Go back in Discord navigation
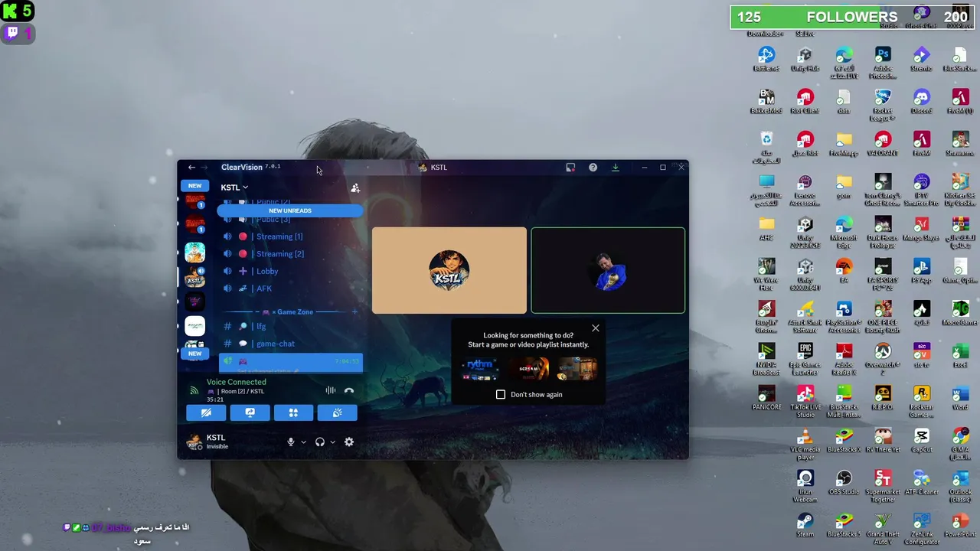Viewport: 980px width, 551px height. coord(191,167)
